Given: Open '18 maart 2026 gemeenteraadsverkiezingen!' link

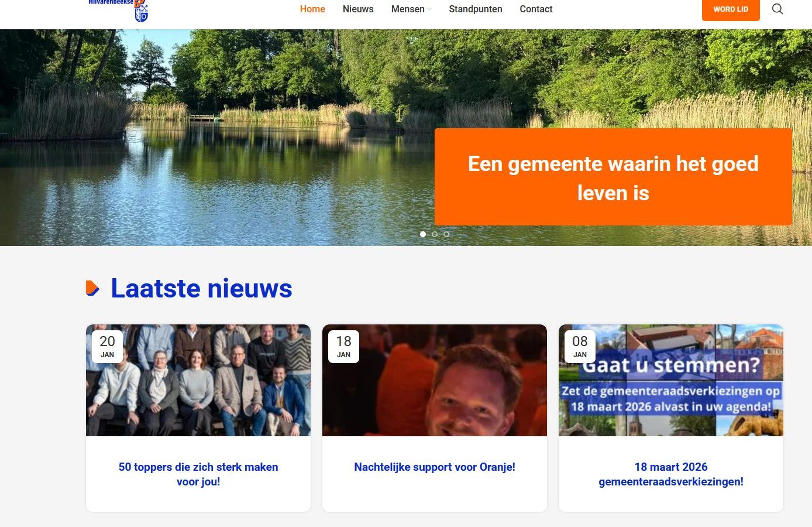Looking at the screenshot, I should pos(671,474).
